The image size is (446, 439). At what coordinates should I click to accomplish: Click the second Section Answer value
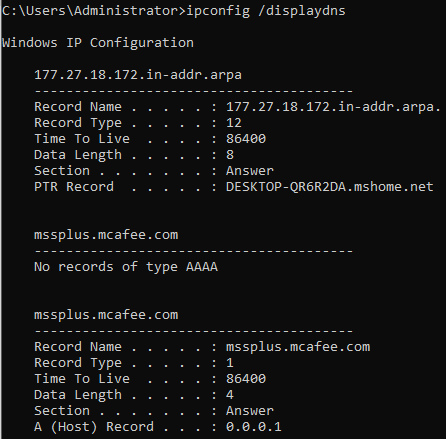tap(250, 411)
